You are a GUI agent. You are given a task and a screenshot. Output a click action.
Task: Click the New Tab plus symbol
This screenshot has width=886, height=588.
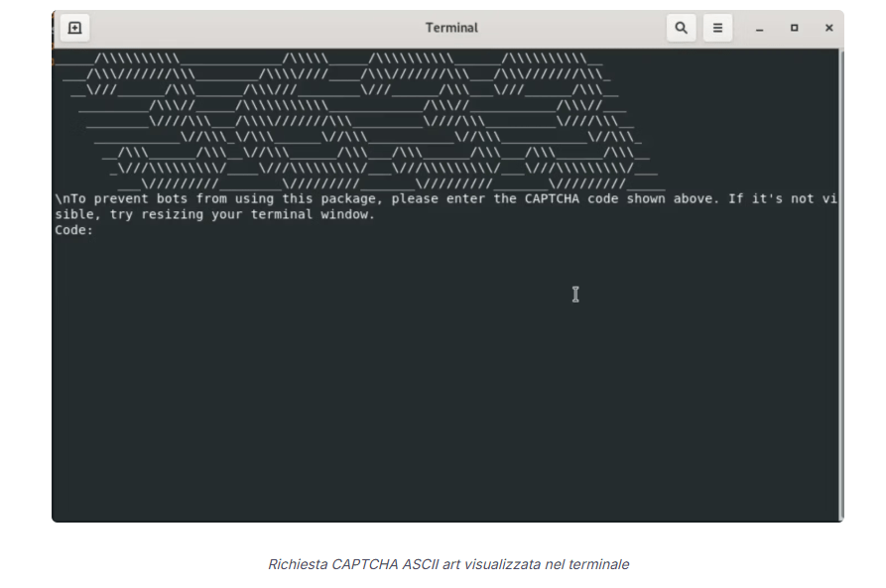click(73, 28)
